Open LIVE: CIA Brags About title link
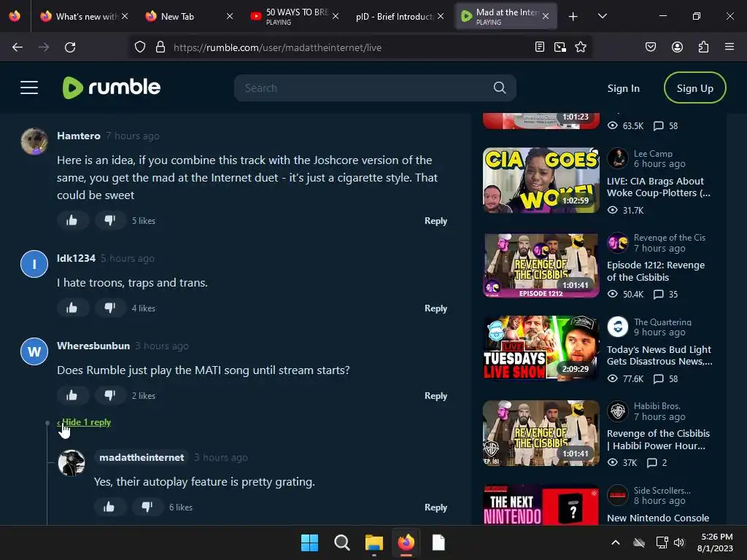Screen dimensions: 747x560 (659, 187)
